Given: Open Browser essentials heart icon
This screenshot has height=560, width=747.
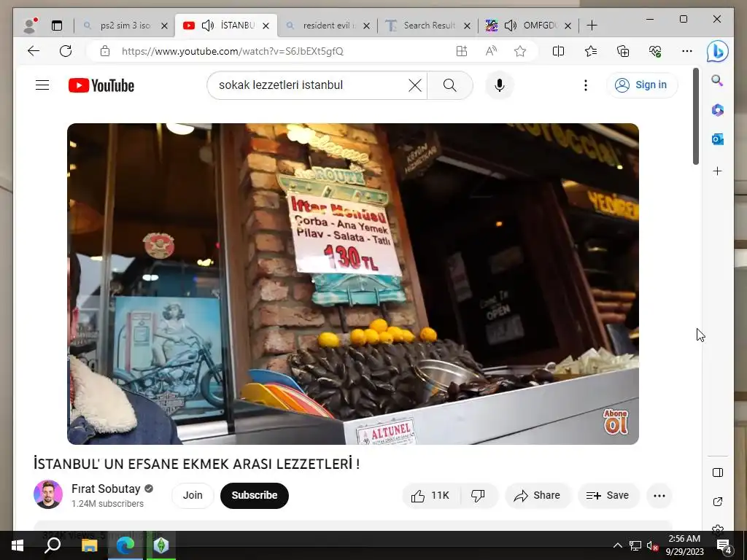Looking at the screenshot, I should 655,51.
